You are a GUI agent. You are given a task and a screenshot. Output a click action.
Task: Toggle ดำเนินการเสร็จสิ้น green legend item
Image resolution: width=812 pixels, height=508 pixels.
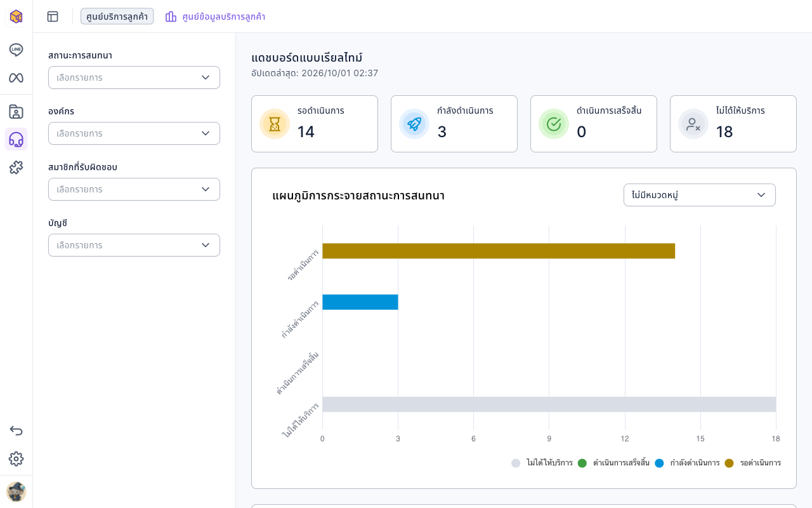614,463
